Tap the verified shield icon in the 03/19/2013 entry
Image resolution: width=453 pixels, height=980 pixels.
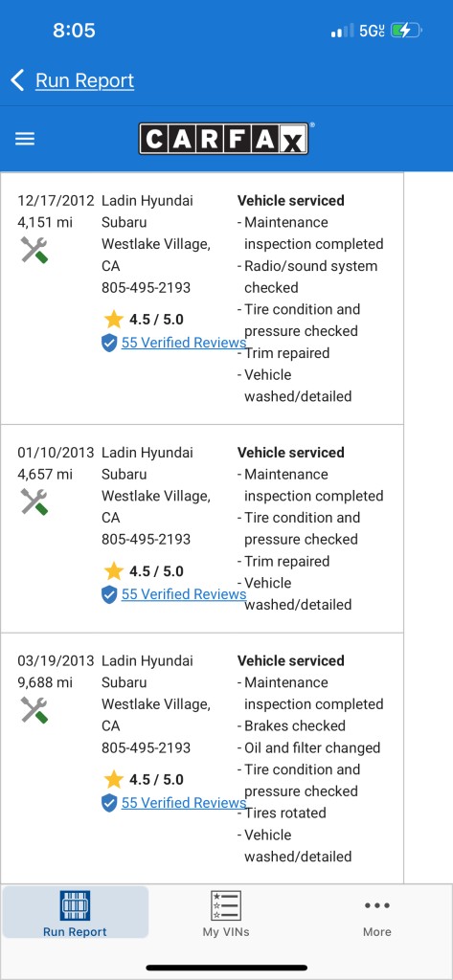coord(109,803)
